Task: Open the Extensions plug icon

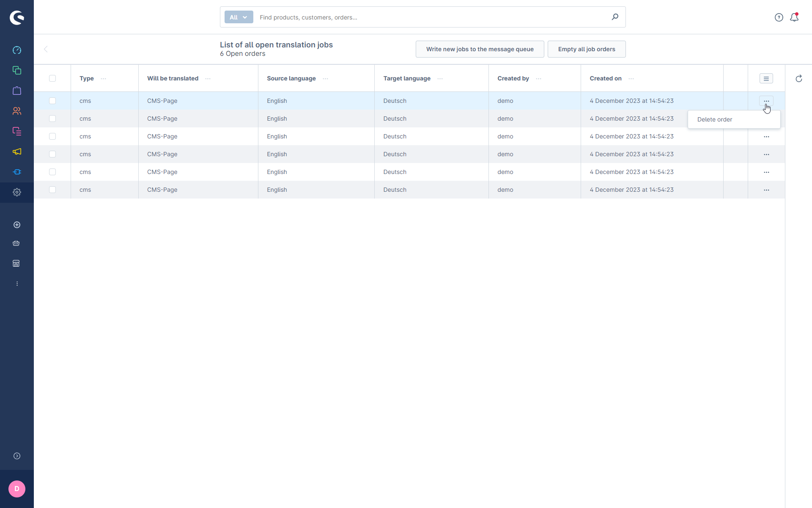Action: click(17, 172)
